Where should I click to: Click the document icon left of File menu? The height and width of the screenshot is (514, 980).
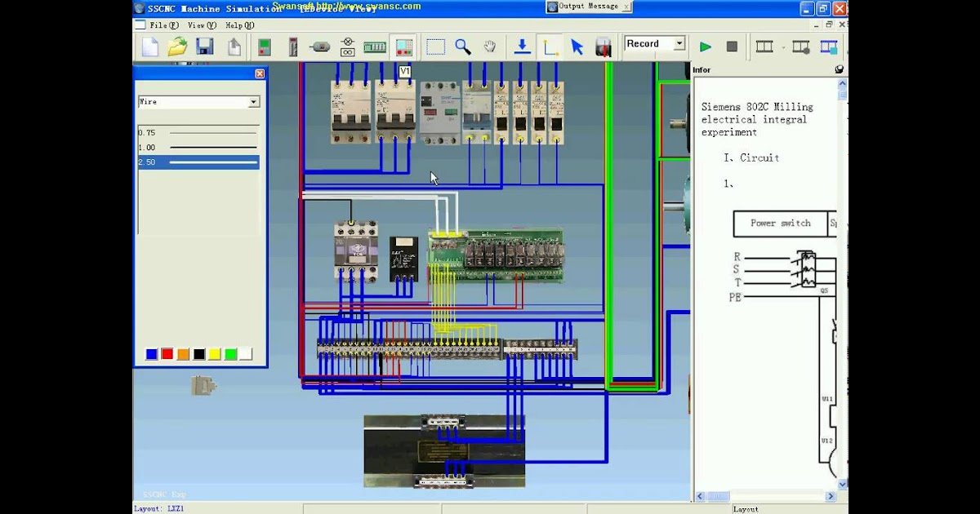point(140,25)
